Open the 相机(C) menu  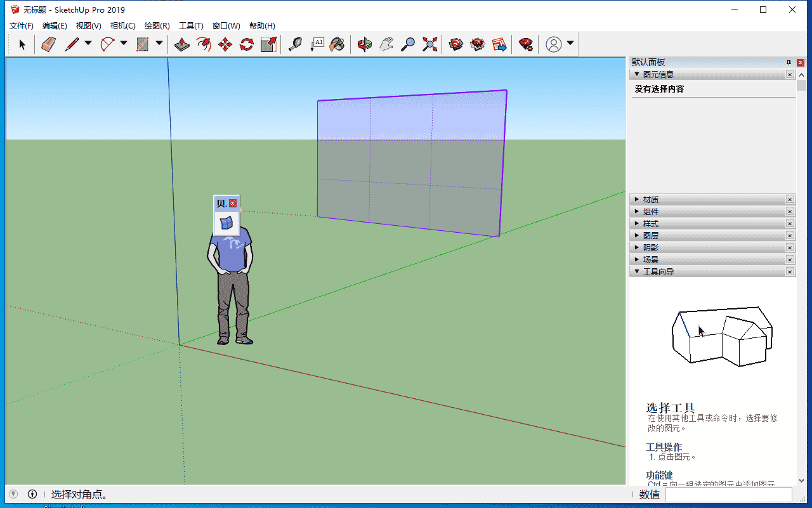123,26
